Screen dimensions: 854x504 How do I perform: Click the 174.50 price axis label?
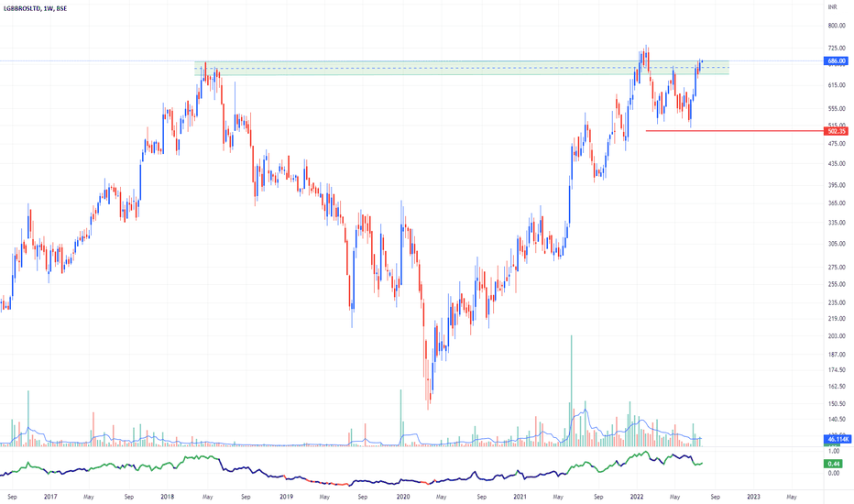click(x=837, y=370)
